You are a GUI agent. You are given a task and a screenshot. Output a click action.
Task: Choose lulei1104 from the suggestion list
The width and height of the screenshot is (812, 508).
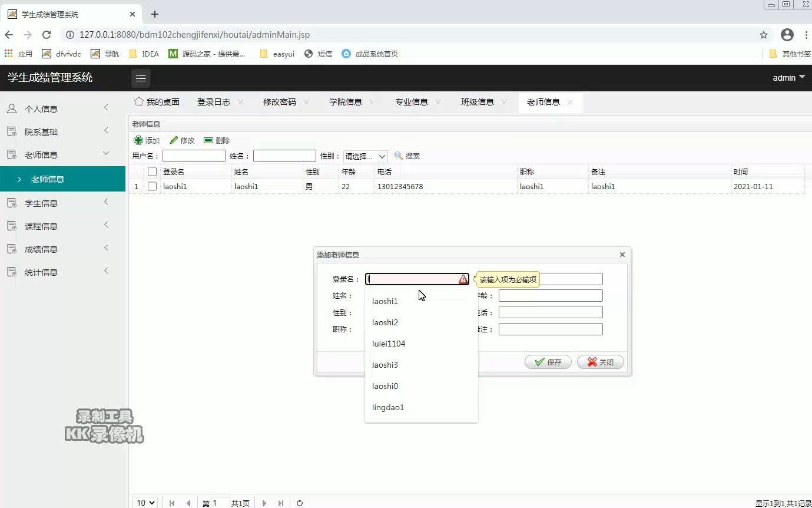pyautogui.click(x=421, y=344)
